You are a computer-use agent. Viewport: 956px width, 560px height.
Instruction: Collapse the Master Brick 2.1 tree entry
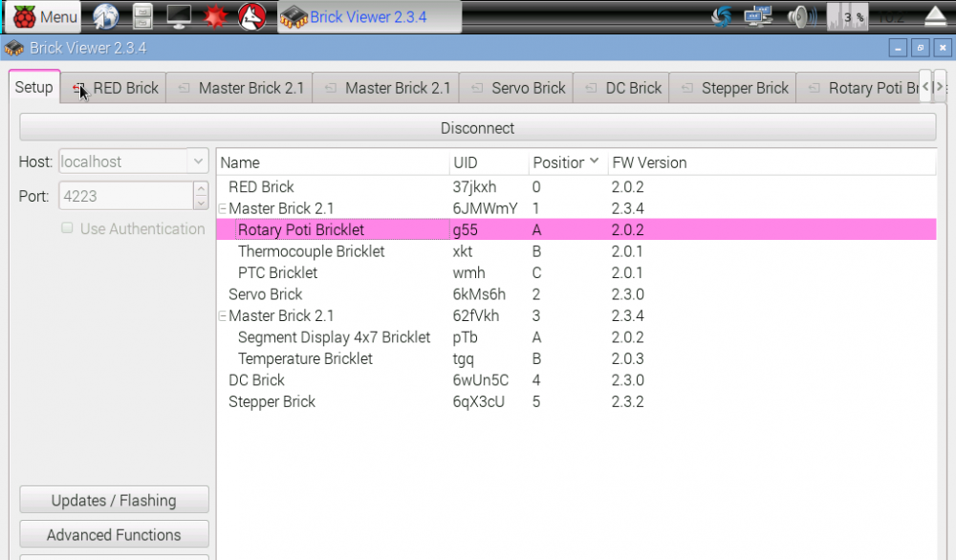(221, 207)
